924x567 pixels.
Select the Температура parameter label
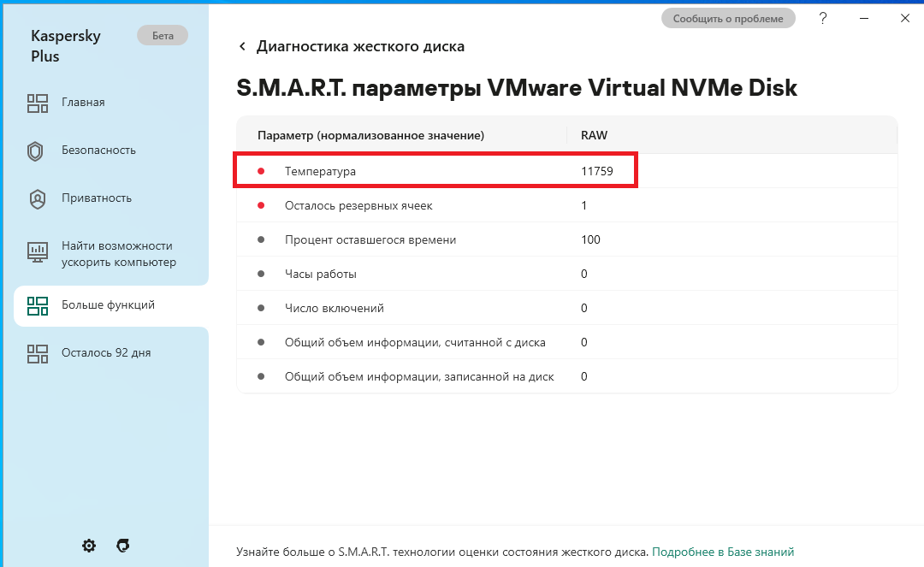320,171
